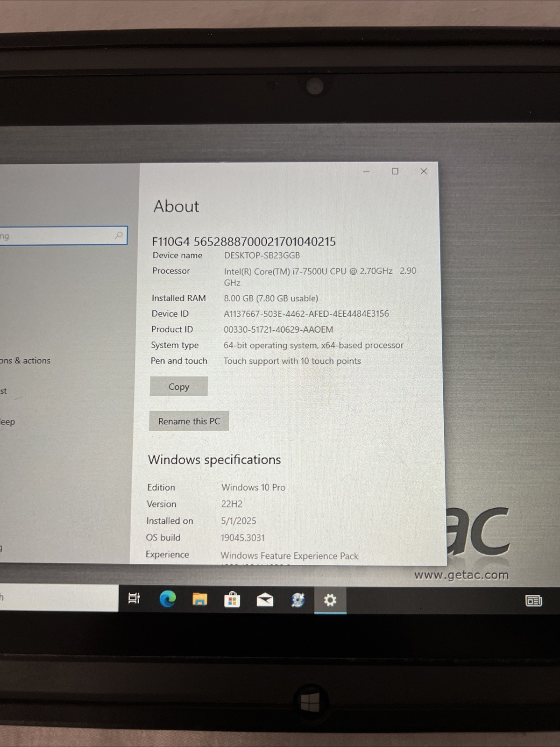Click the Copy button under device specifications
This screenshot has height=747, width=560.
[x=179, y=386]
